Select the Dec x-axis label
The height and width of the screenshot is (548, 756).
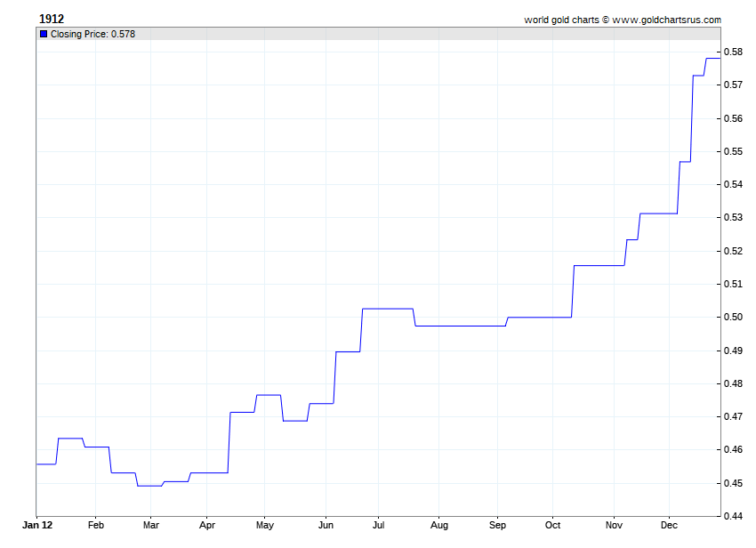tap(669, 525)
